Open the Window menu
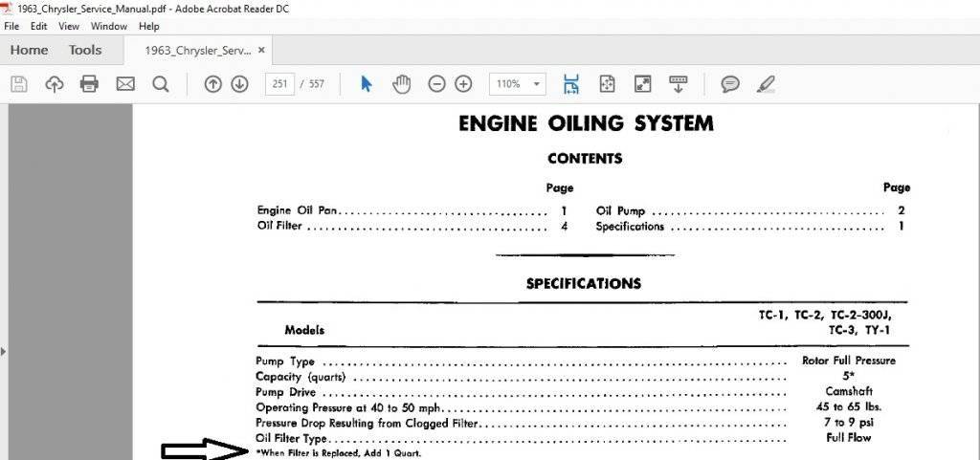Screen dimensions: 980x460 109,27
